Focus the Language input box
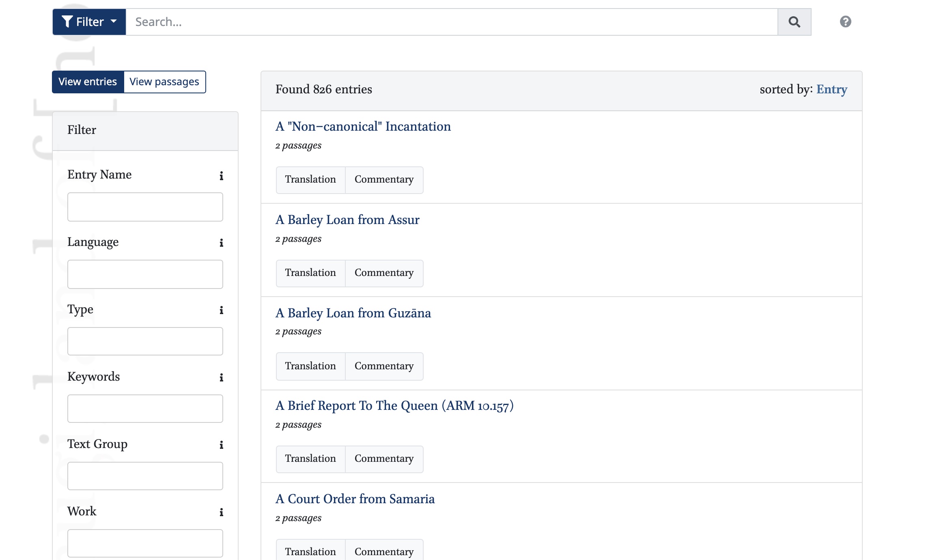Image resolution: width=939 pixels, height=560 pixels. coord(145,274)
